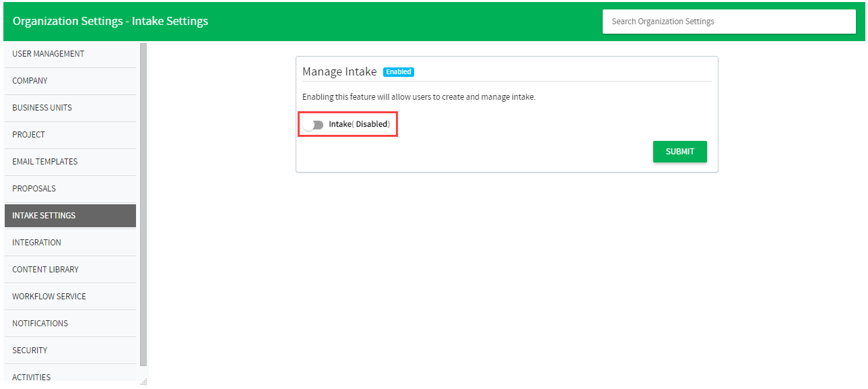Click the green SUBMIT button

click(679, 152)
